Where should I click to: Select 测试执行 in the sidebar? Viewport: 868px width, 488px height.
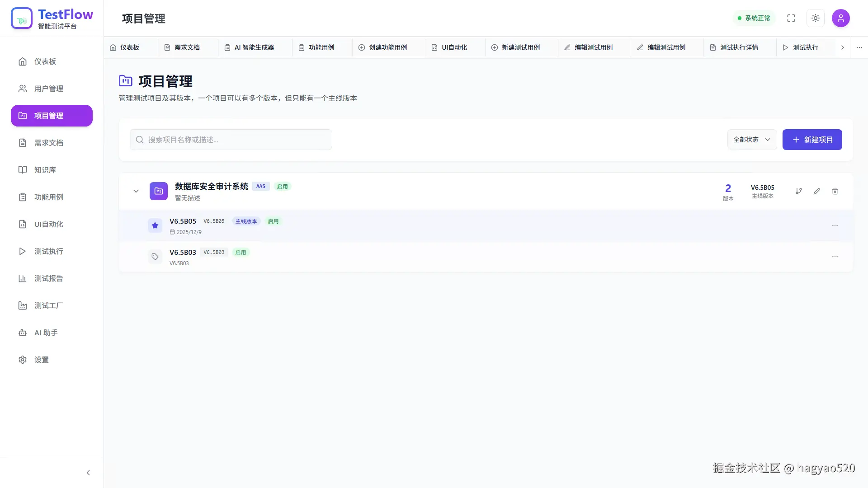[48, 251]
